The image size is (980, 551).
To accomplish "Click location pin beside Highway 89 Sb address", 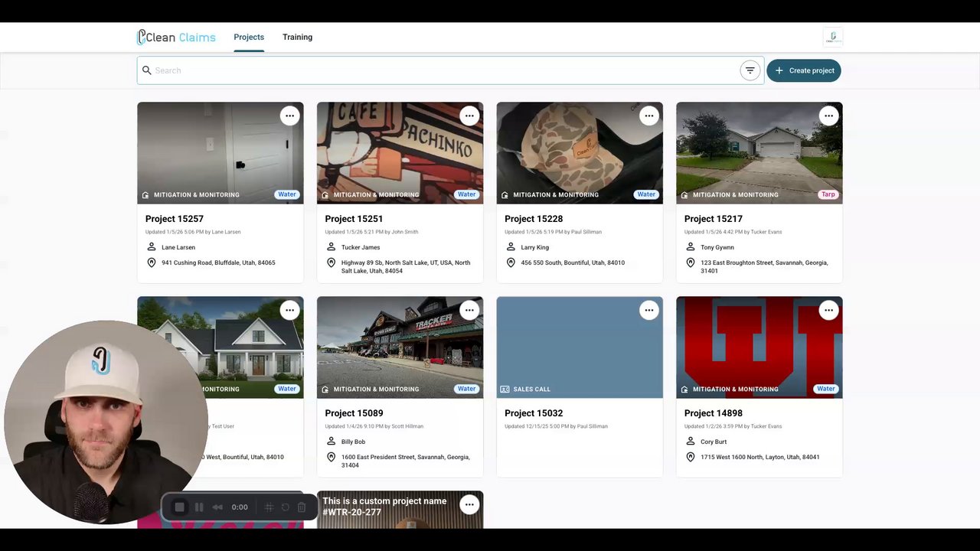I will click(x=332, y=262).
